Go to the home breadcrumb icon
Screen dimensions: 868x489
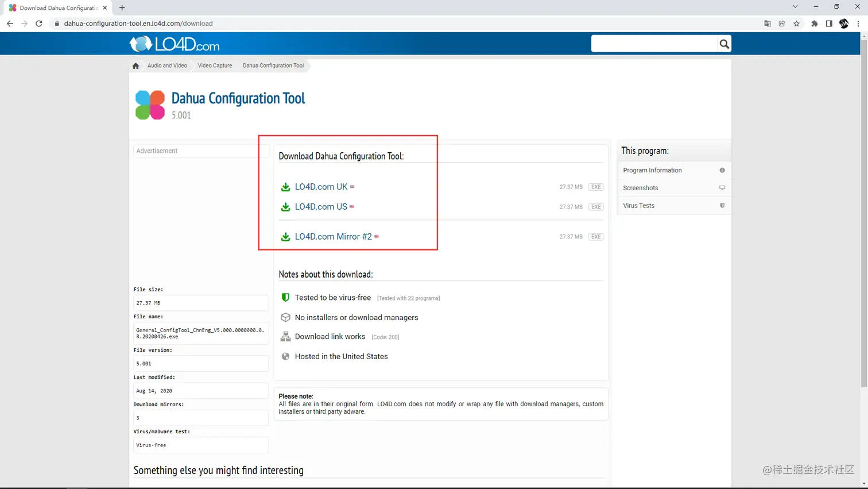point(135,66)
